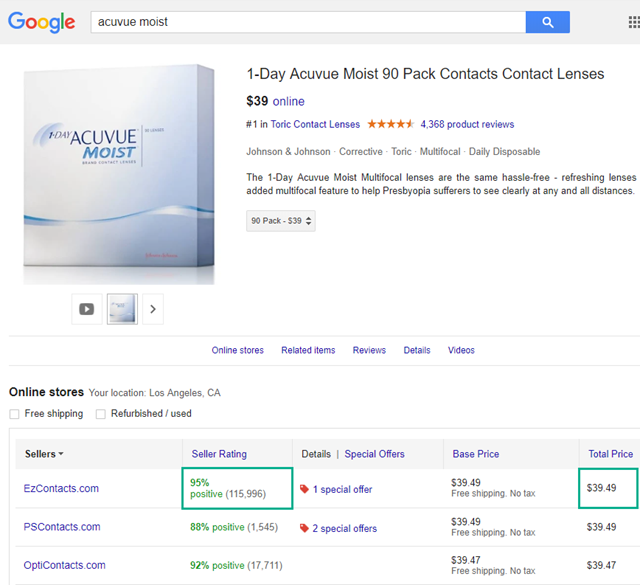Image resolution: width=640 pixels, height=585 pixels.
Task: Sort by Seller Rating column
Action: pos(218,454)
